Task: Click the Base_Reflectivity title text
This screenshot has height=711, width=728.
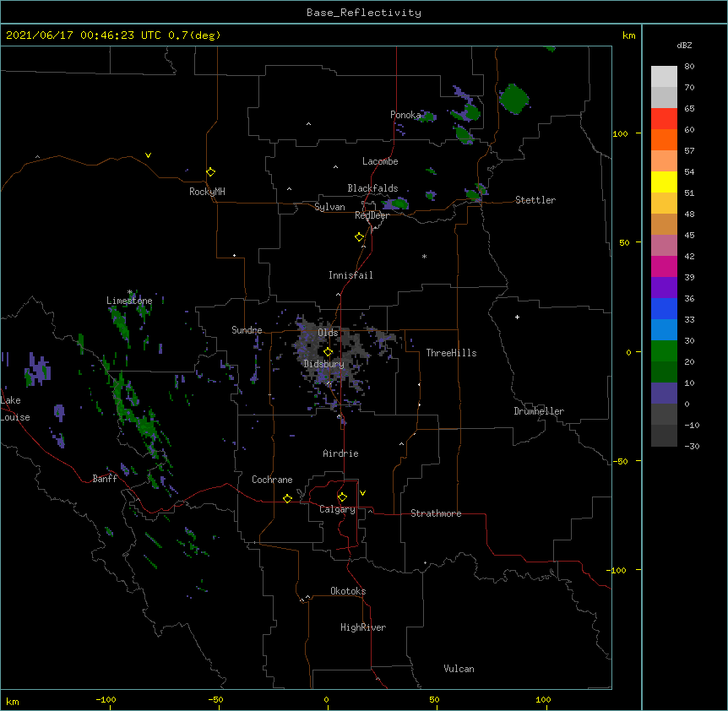Action: [364, 13]
